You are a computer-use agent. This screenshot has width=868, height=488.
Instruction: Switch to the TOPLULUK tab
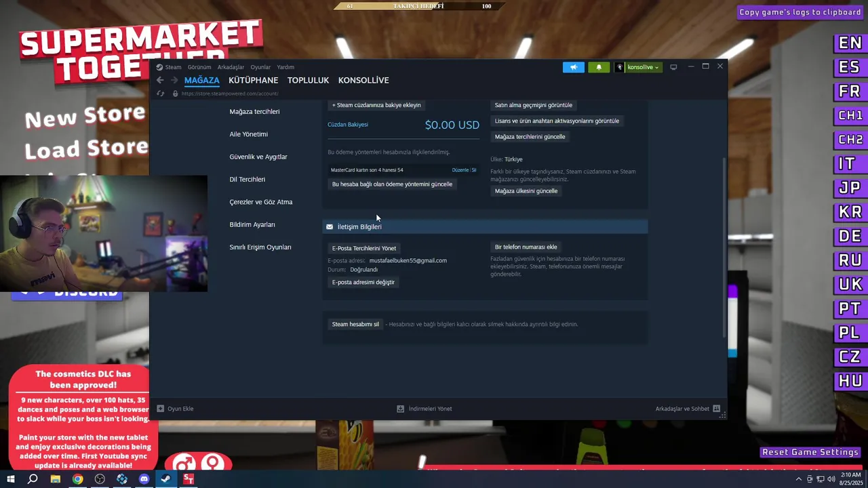click(x=308, y=80)
